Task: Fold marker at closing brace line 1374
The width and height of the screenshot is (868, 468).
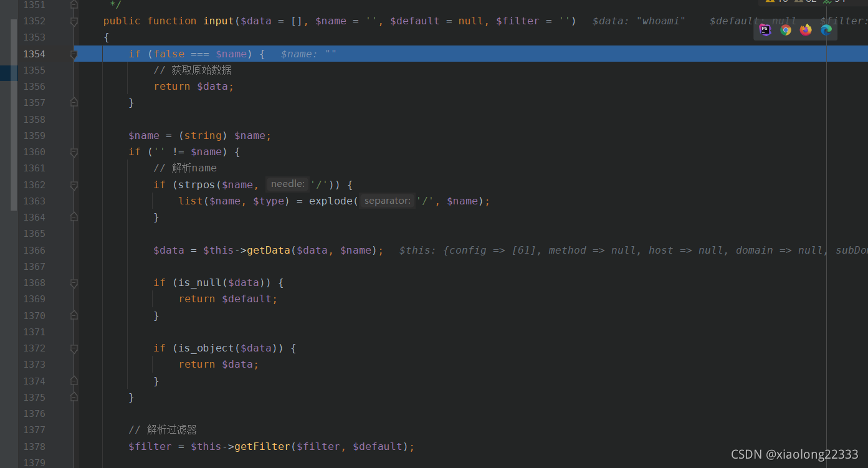Action: click(x=74, y=381)
